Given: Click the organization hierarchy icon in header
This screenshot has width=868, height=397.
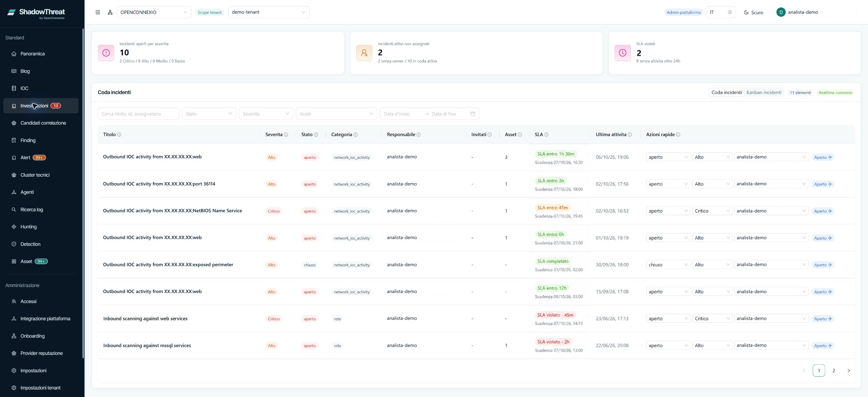Looking at the screenshot, I should click(x=110, y=12).
